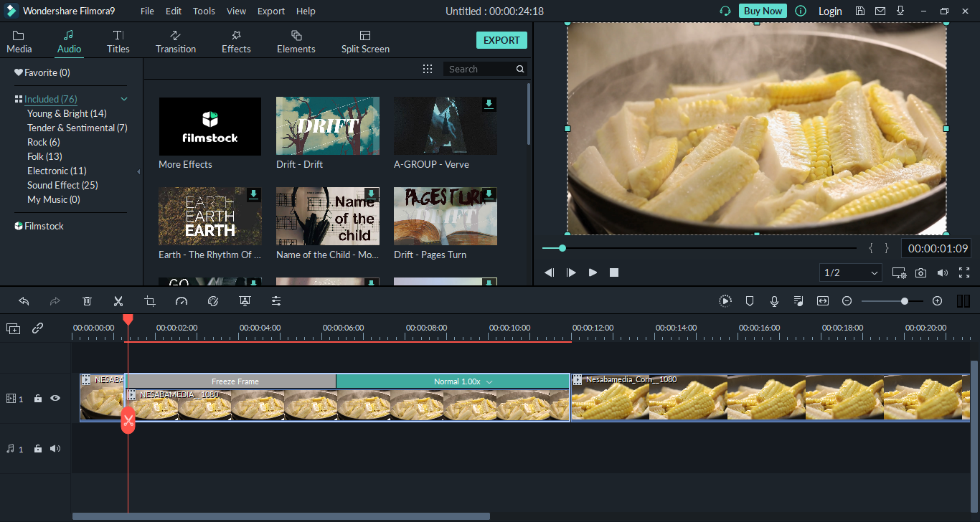980x522 pixels.
Task: Click the Buy Now button
Action: (763, 11)
